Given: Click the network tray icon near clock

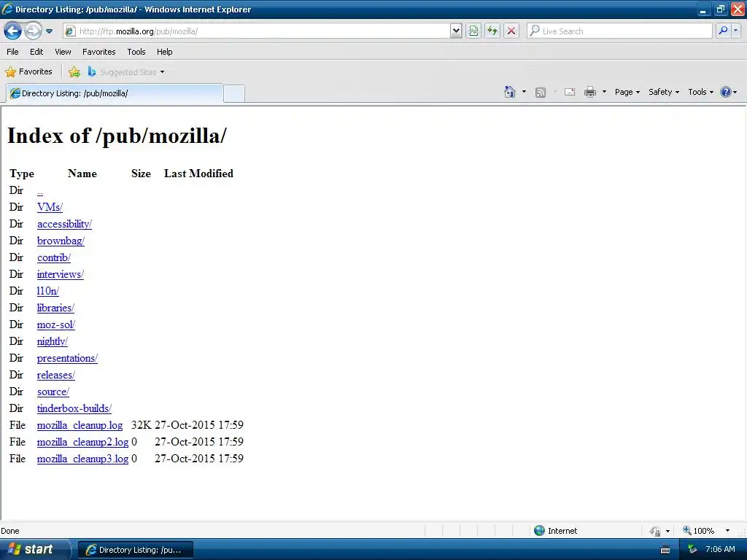Looking at the screenshot, I should point(692,550).
